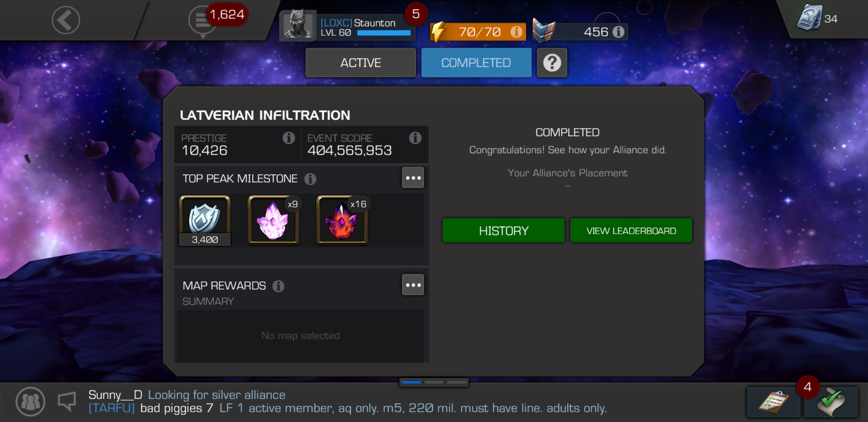Open alliance quest History
Viewport: 868px width, 422px height.
point(504,231)
